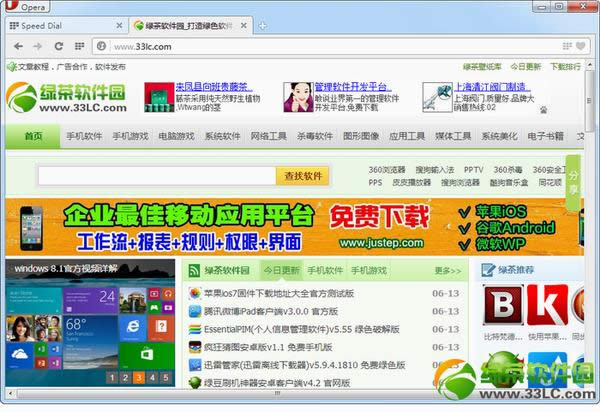Open the 皮皮播放器 hot search link
The height and width of the screenshot is (412, 600).
coord(411,182)
